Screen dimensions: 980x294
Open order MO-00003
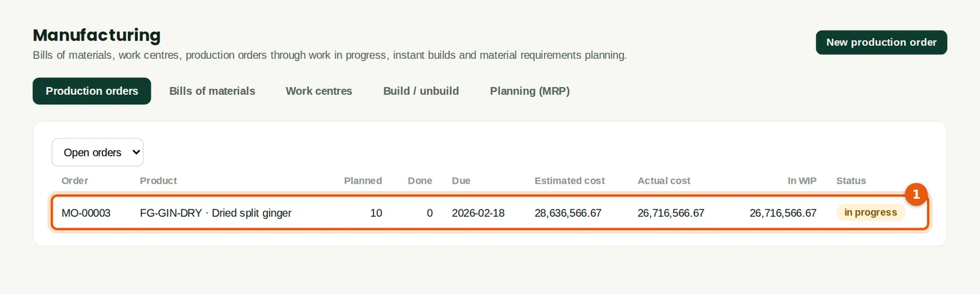click(x=86, y=213)
